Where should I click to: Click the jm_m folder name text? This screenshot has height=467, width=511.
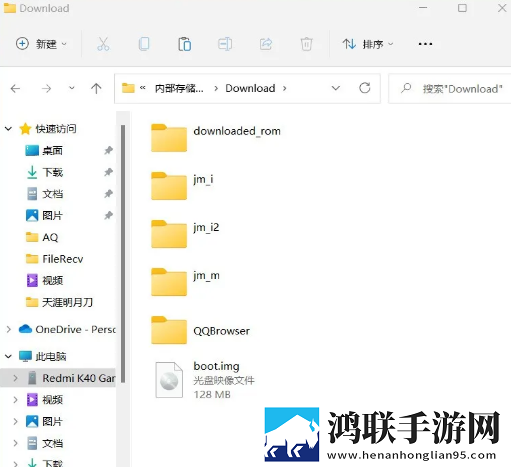click(206, 276)
